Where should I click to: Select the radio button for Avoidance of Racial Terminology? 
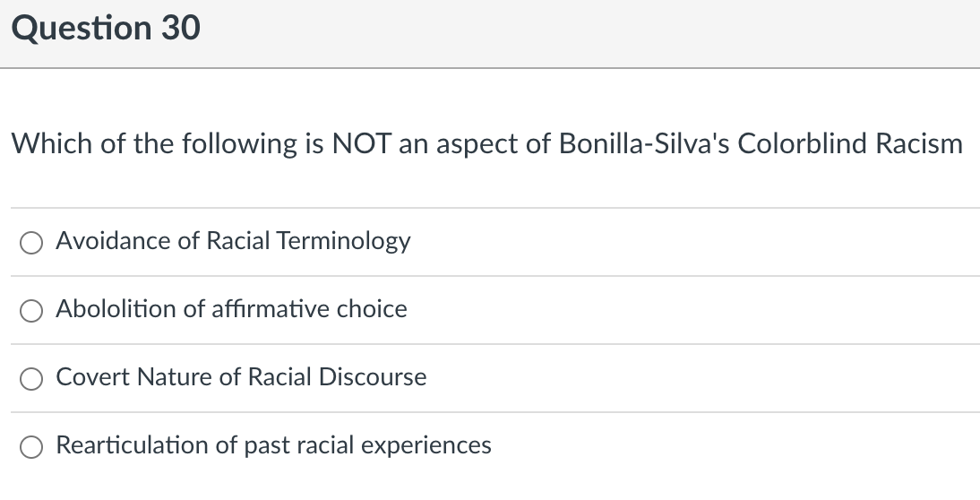click(x=31, y=242)
